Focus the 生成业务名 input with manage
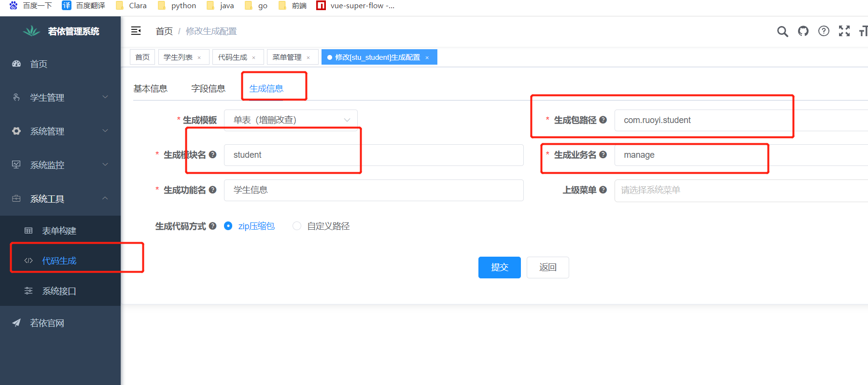 pyautogui.click(x=741, y=155)
